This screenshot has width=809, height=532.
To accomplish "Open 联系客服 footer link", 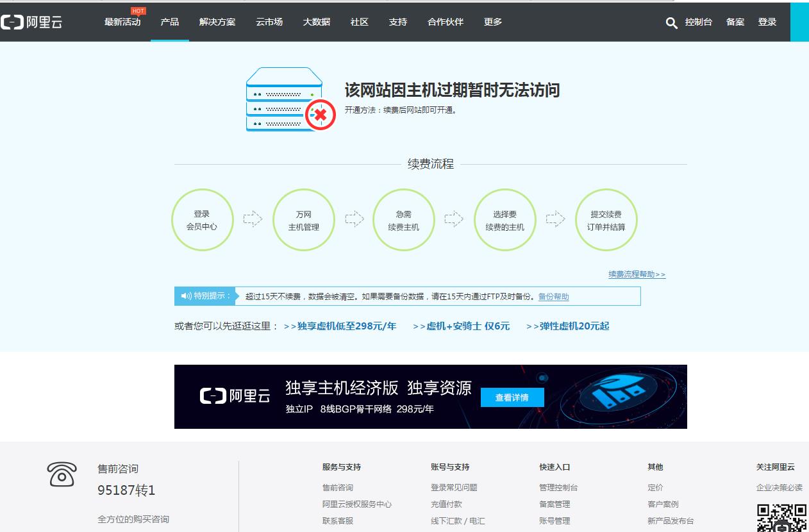I will (x=338, y=521).
